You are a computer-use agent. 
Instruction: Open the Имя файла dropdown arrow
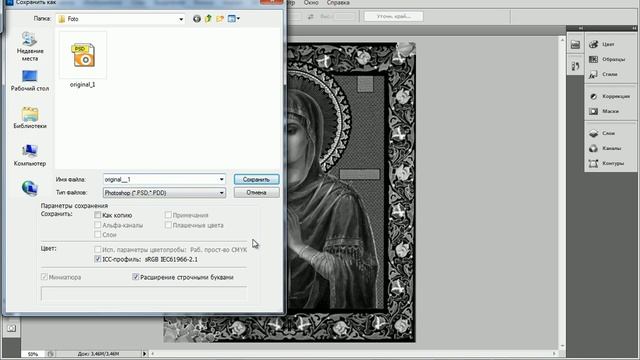pyautogui.click(x=221, y=179)
